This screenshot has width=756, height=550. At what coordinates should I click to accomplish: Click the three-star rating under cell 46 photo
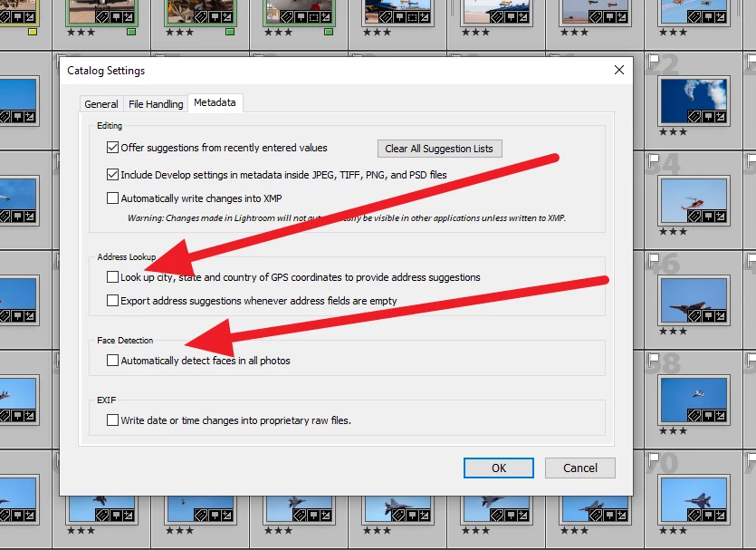[673, 331]
